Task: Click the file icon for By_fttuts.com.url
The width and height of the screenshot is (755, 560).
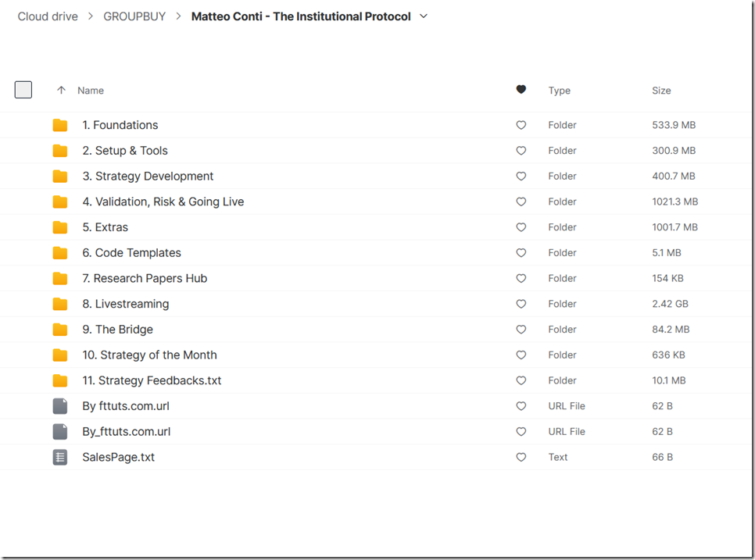Action: (x=60, y=432)
